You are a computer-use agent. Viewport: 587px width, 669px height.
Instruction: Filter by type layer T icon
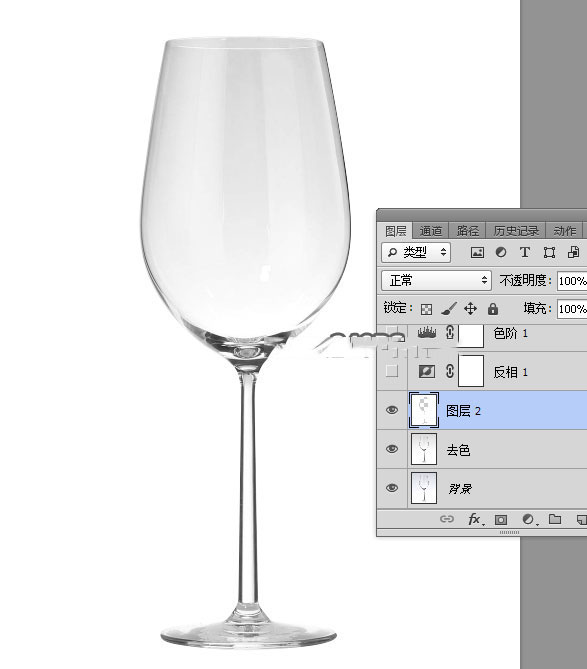tap(525, 253)
